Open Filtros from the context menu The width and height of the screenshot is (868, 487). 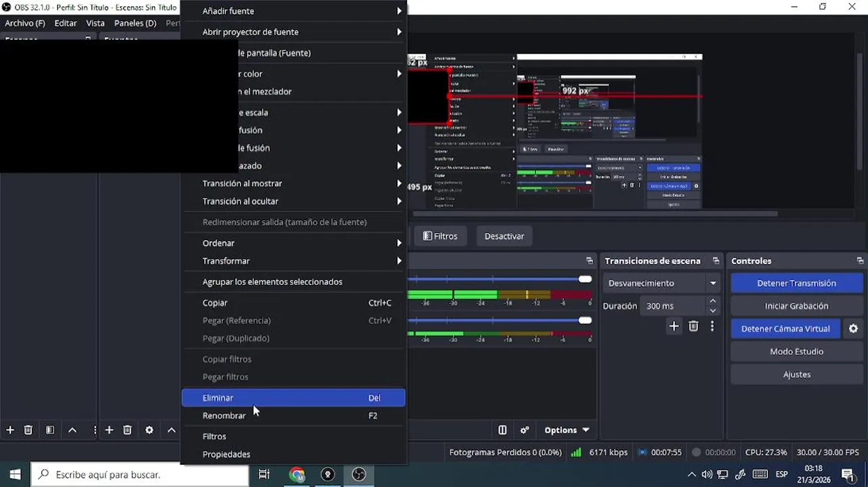pyautogui.click(x=294, y=436)
